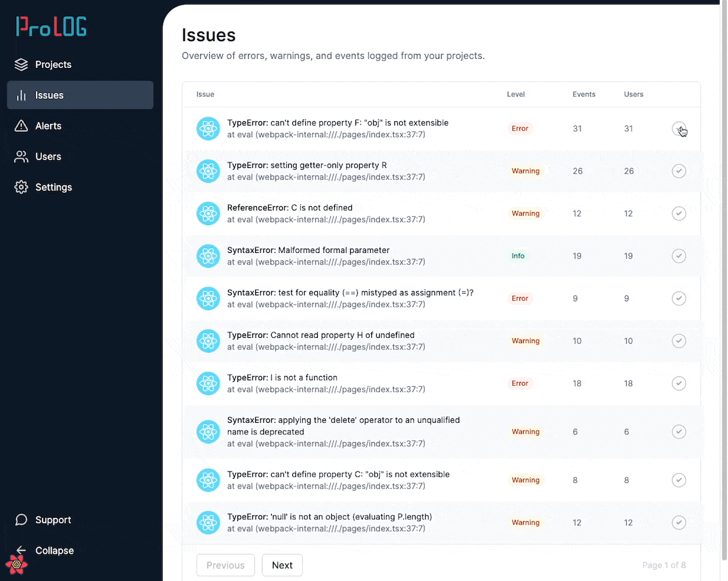Select the Issues bar chart icon
The width and height of the screenshot is (728, 581).
[x=21, y=95]
